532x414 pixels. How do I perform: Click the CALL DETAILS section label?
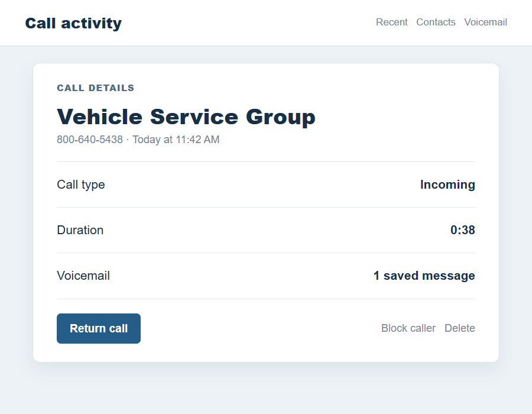(95, 88)
